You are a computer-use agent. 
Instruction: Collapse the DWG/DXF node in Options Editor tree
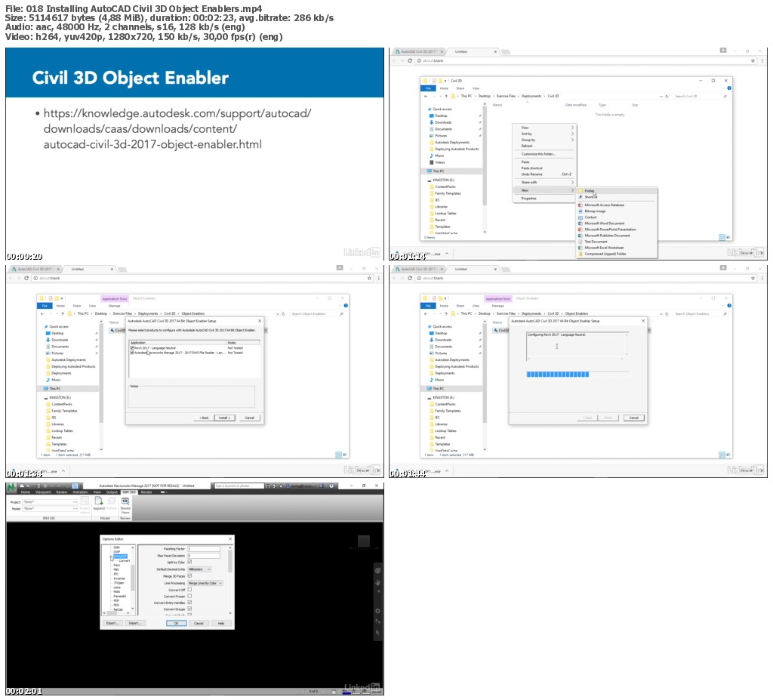click(x=111, y=557)
